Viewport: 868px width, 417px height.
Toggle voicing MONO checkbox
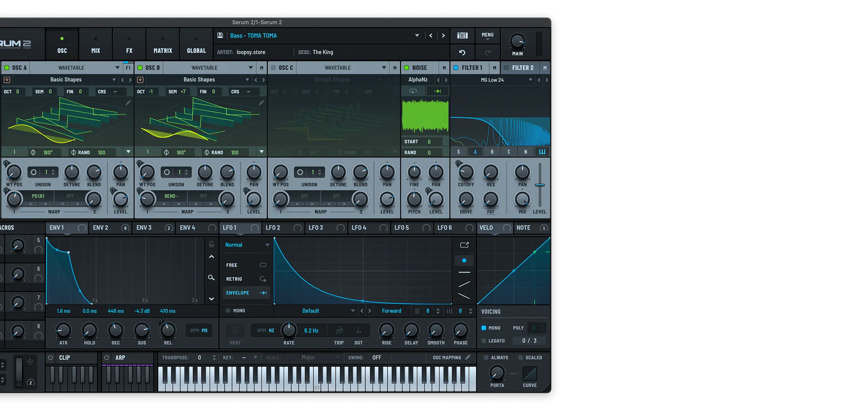[484, 328]
